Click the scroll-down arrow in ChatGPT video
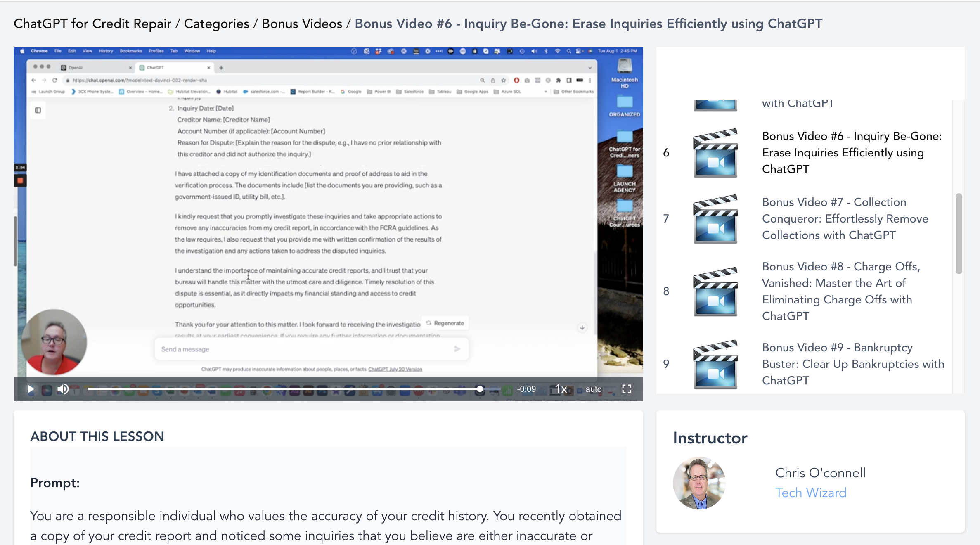Screen dimensions: 980x545 (x=582, y=327)
